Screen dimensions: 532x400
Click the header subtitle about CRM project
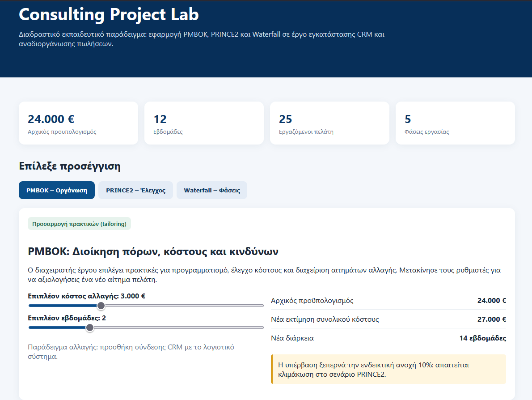202,39
